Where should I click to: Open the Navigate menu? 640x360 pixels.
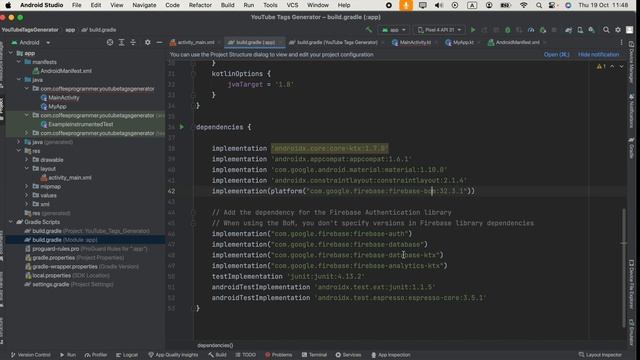144,5
